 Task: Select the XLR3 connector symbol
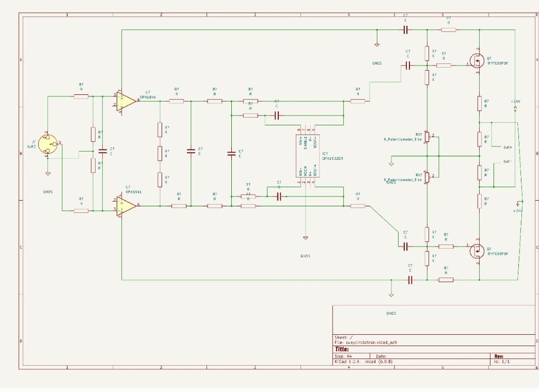(48, 144)
